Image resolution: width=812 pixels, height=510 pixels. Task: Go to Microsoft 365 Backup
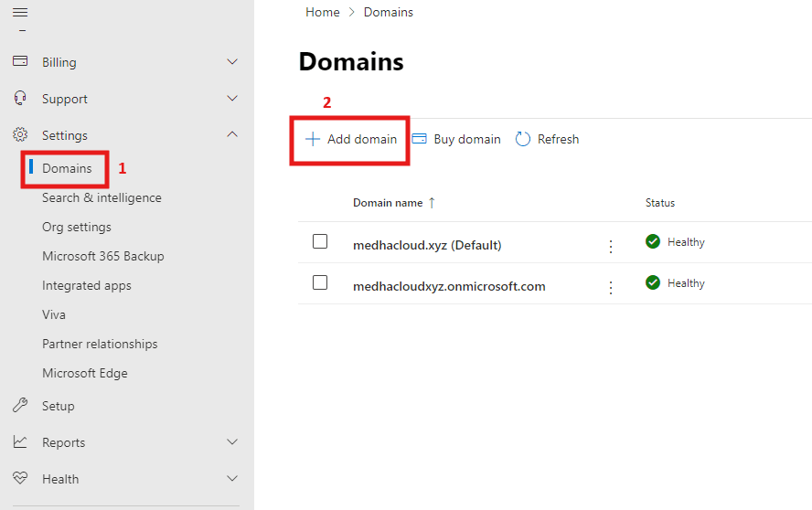(x=103, y=256)
